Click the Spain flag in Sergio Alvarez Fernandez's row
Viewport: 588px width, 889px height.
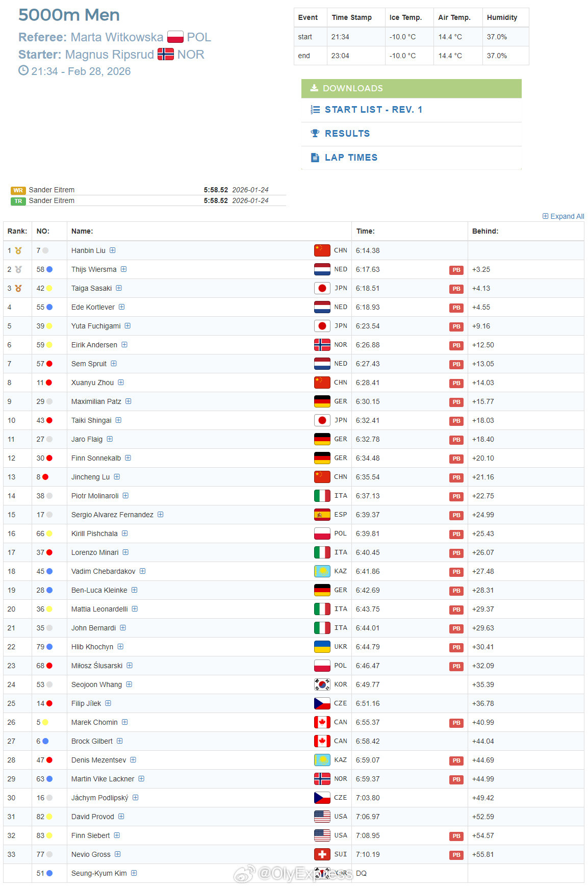click(322, 515)
